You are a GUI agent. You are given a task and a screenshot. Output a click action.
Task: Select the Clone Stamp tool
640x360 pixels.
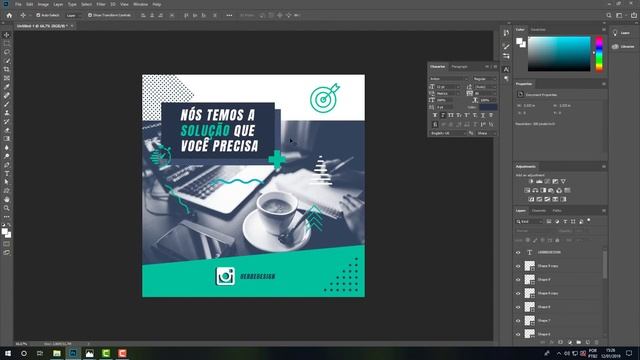(x=7, y=113)
